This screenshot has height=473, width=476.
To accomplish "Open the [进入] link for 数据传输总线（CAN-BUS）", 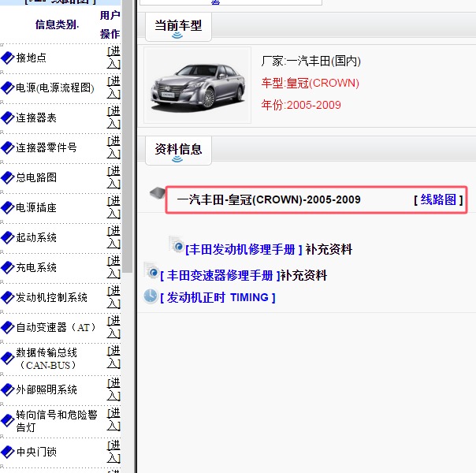I will point(113,357).
